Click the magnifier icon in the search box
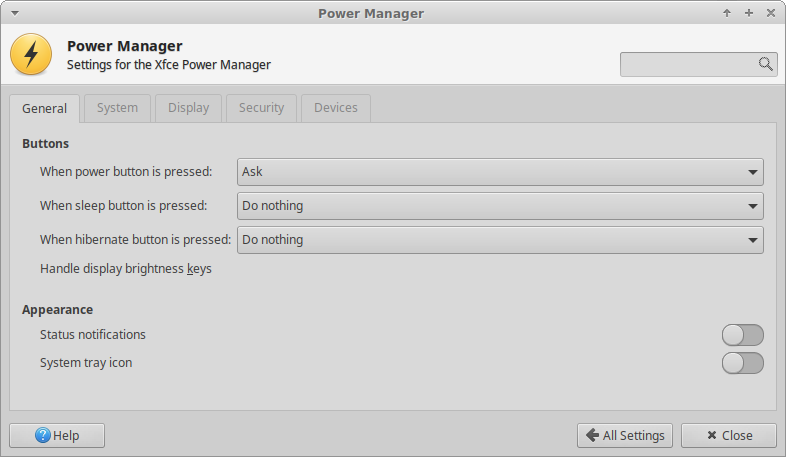 pos(766,64)
